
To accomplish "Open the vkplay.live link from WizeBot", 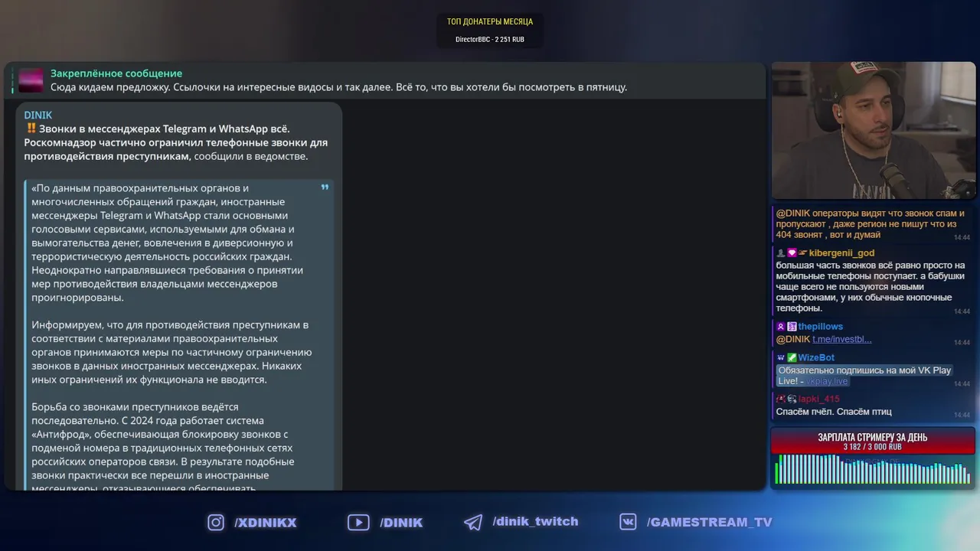I will tap(827, 381).
